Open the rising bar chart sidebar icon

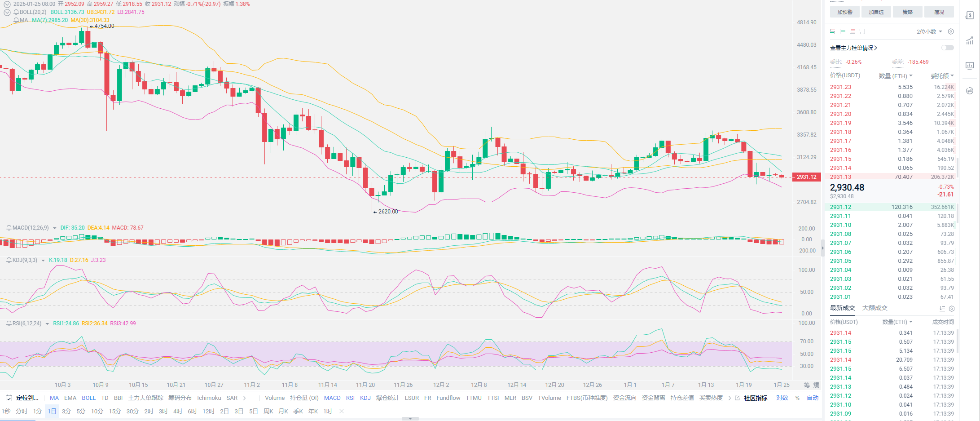969,41
